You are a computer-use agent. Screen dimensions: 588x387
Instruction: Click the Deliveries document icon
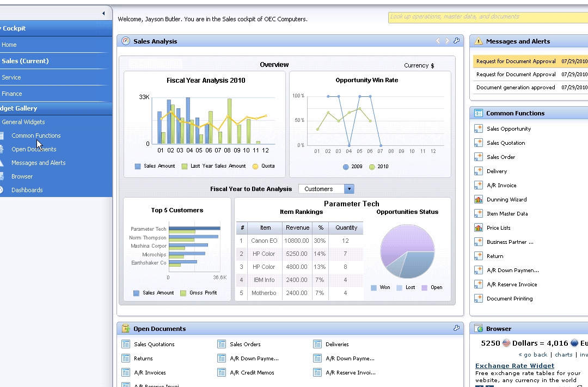click(317, 345)
